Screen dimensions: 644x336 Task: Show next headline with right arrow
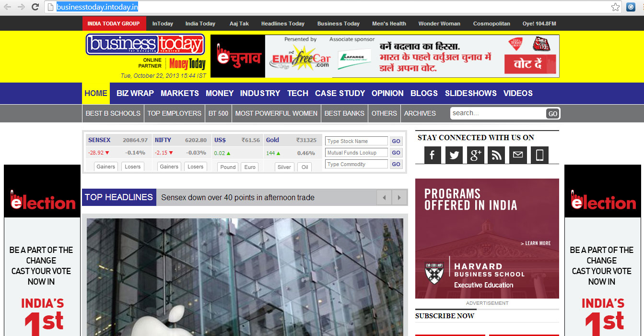click(399, 197)
